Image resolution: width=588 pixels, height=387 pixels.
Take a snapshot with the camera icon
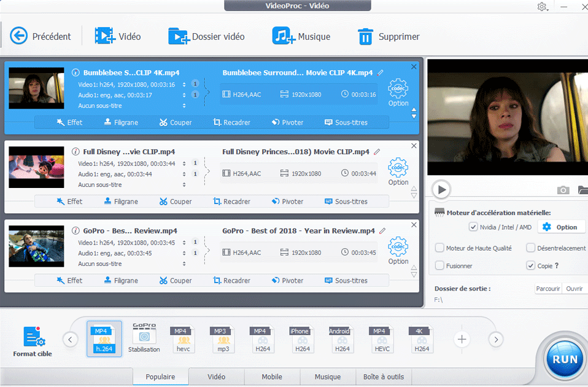click(563, 190)
